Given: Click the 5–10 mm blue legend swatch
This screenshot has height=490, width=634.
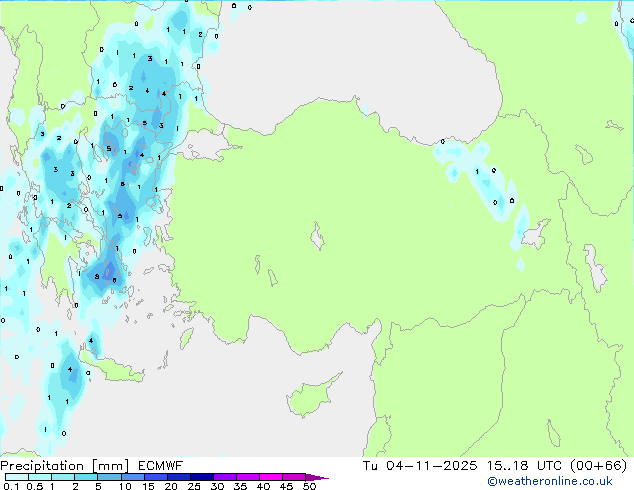Looking at the screenshot, I should 109,477.
